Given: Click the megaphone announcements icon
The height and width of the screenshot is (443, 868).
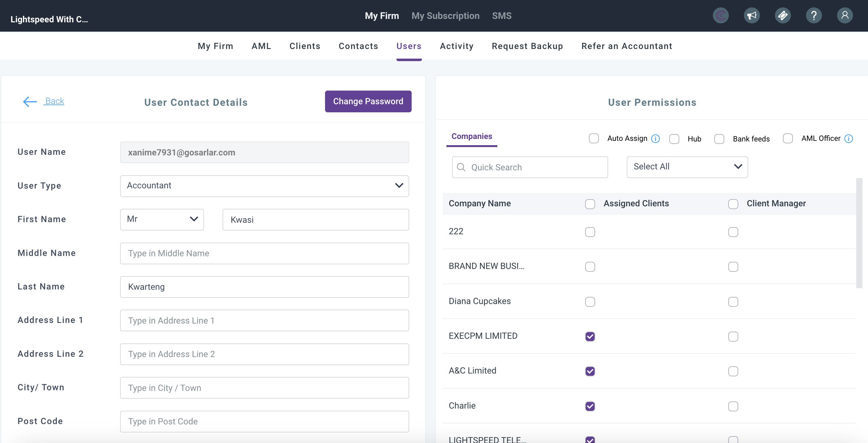Looking at the screenshot, I should coord(751,16).
